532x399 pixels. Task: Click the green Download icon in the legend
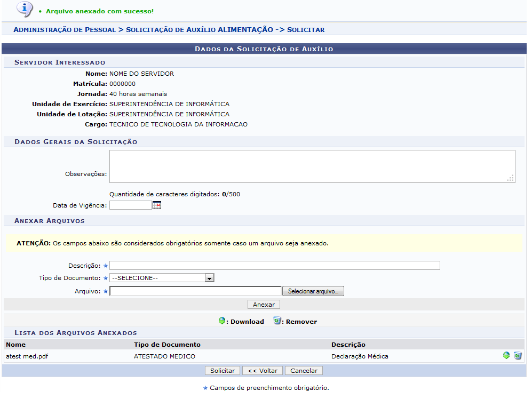tap(223, 321)
